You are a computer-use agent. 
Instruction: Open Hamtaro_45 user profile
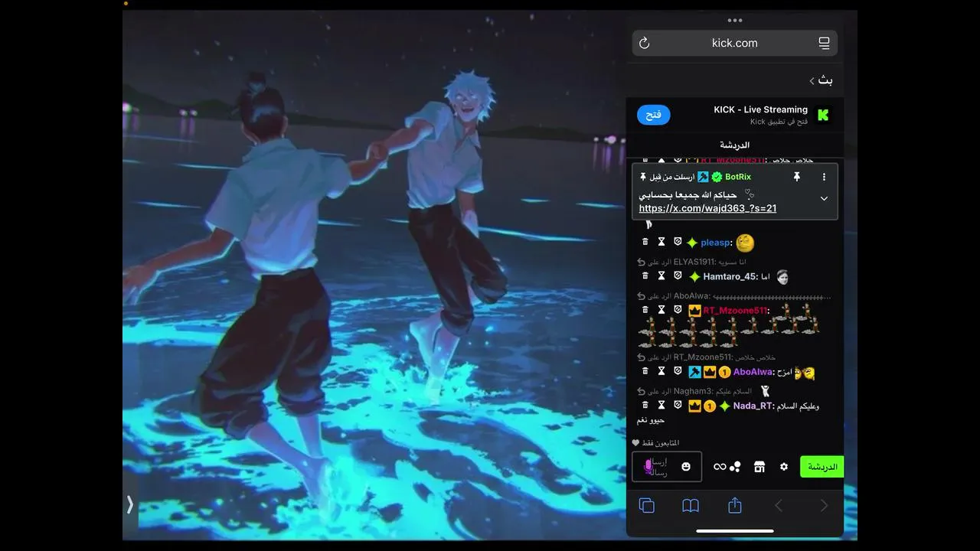729,277
